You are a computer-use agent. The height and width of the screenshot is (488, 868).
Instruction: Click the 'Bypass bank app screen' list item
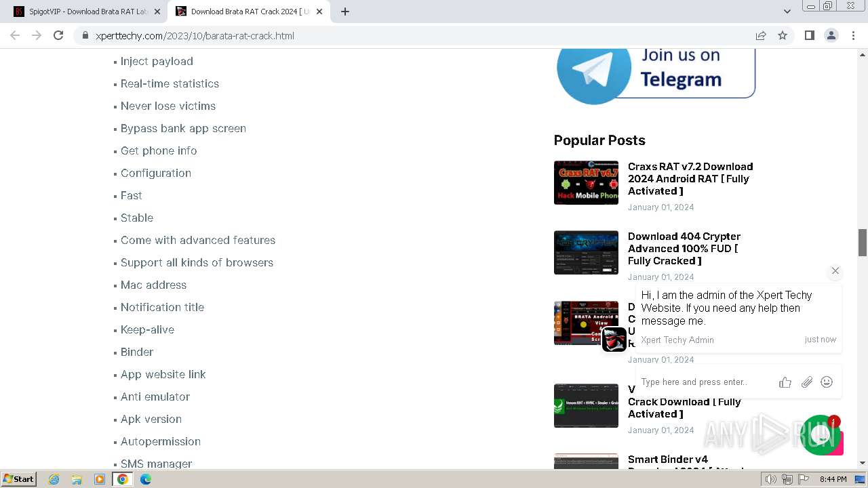tap(183, 128)
